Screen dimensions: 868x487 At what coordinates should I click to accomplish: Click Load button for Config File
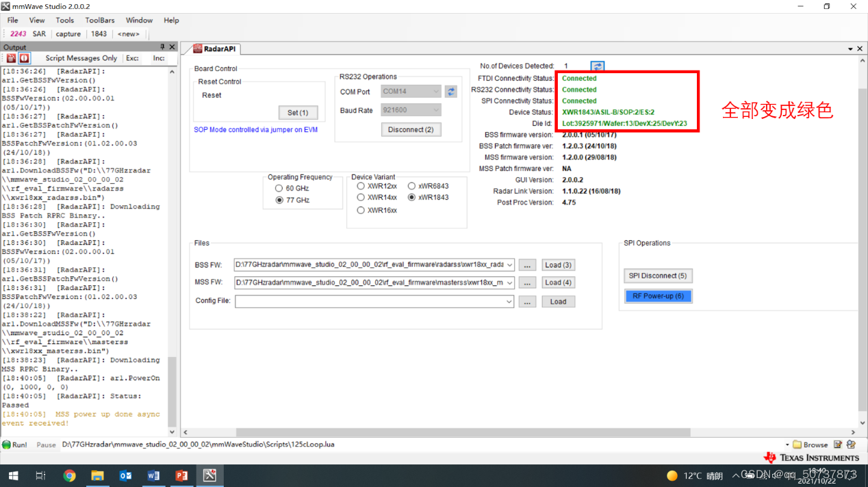tap(558, 302)
